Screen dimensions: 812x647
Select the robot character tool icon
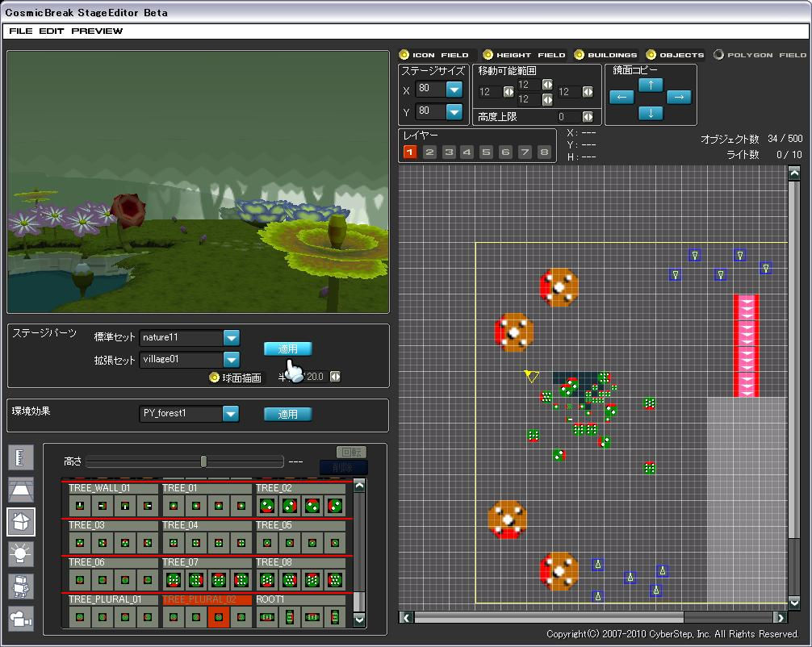click(x=21, y=586)
